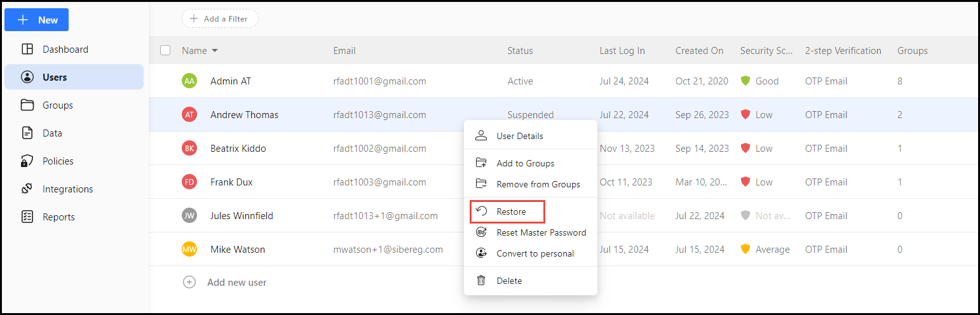
Task: Click Add new user link
Action: 236,282
